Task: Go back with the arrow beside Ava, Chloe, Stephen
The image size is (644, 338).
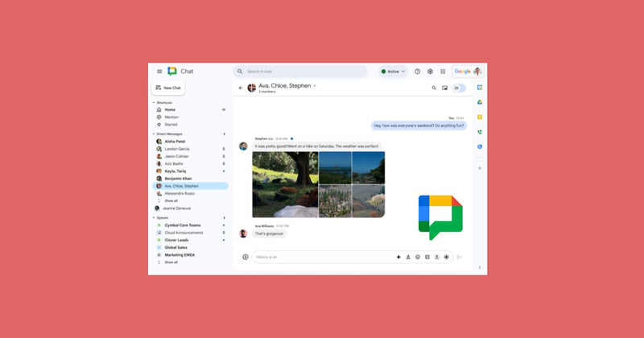Action: [x=241, y=88]
